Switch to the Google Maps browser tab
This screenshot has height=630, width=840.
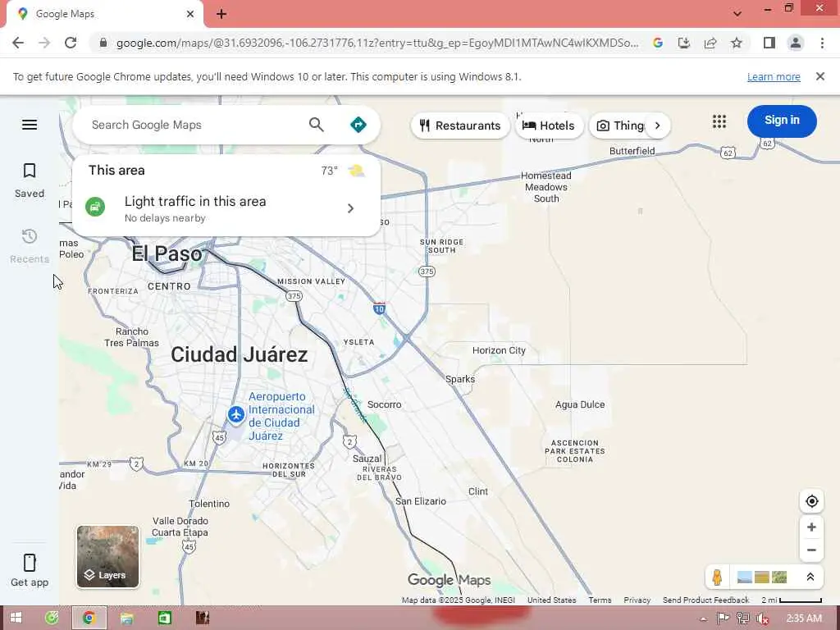click(x=104, y=14)
